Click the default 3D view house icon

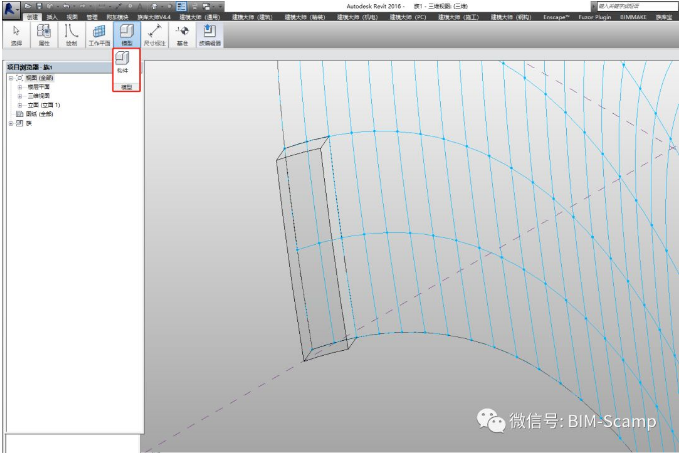point(154,6)
